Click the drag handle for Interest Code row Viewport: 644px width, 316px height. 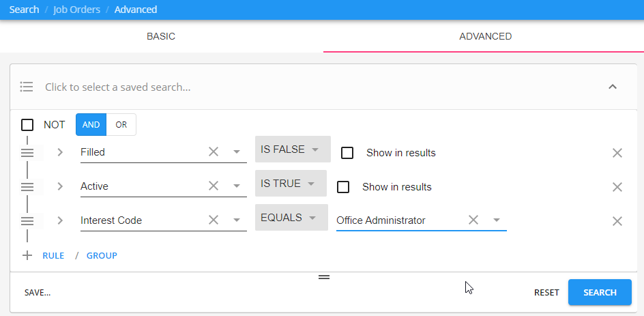tap(27, 220)
